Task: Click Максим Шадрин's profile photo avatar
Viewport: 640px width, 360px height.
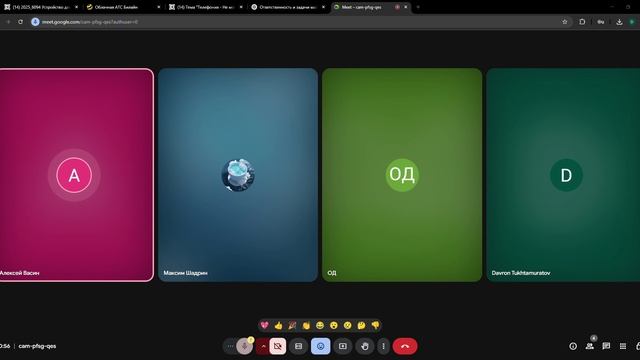Action: tap(238, 175)
